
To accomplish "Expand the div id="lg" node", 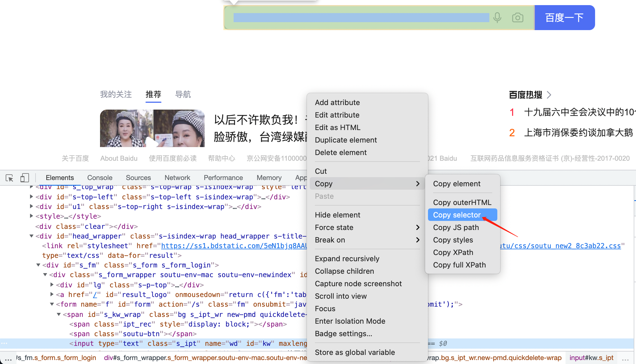I will [52, 284].
